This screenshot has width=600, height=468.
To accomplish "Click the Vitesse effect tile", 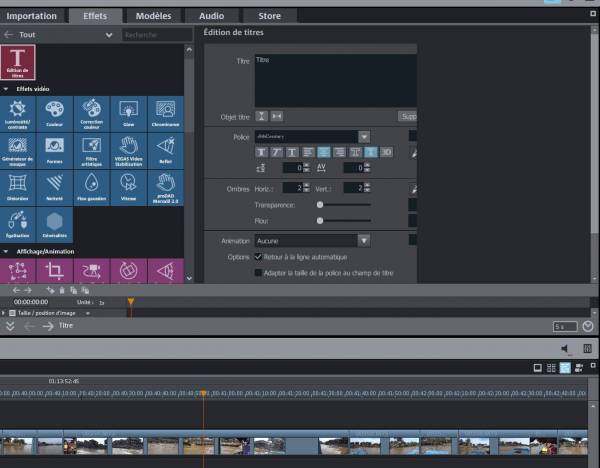I will (128, 186).
